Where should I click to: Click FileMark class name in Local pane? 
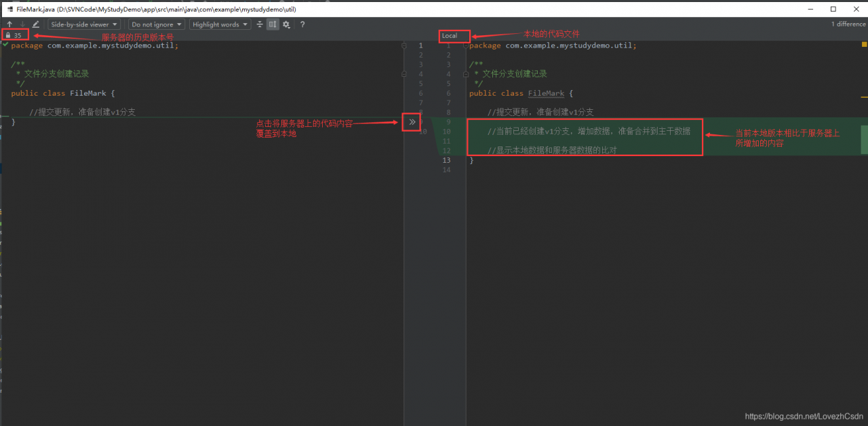coord(546,93)
